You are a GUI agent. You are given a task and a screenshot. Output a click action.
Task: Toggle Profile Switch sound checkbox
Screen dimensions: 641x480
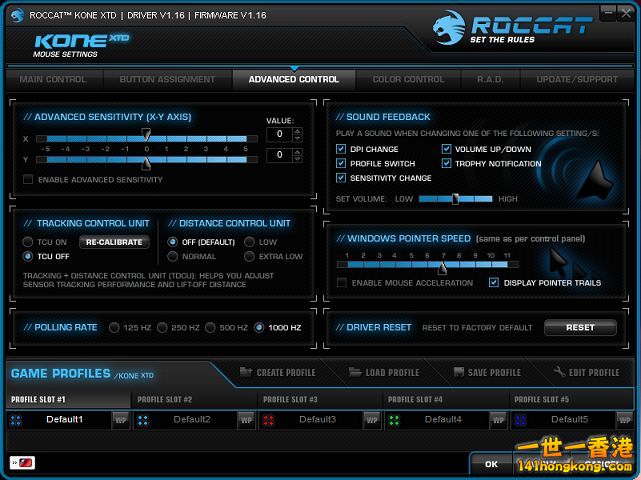341,163
